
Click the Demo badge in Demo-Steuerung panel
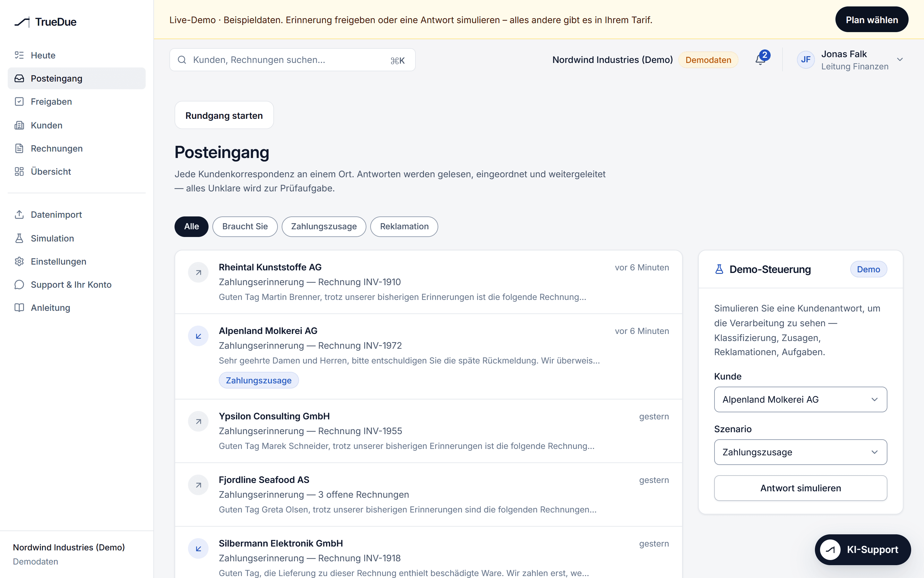click(x=868, y=269)
